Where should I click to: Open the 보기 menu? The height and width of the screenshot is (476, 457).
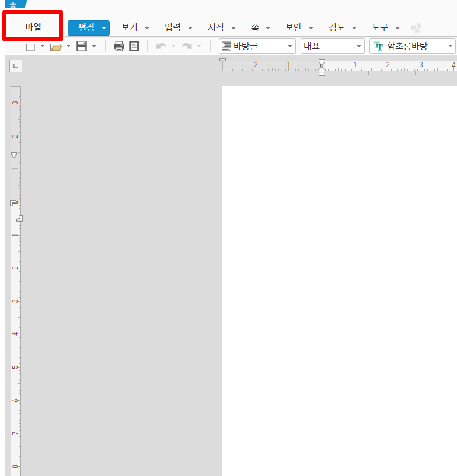coord(130,27)
